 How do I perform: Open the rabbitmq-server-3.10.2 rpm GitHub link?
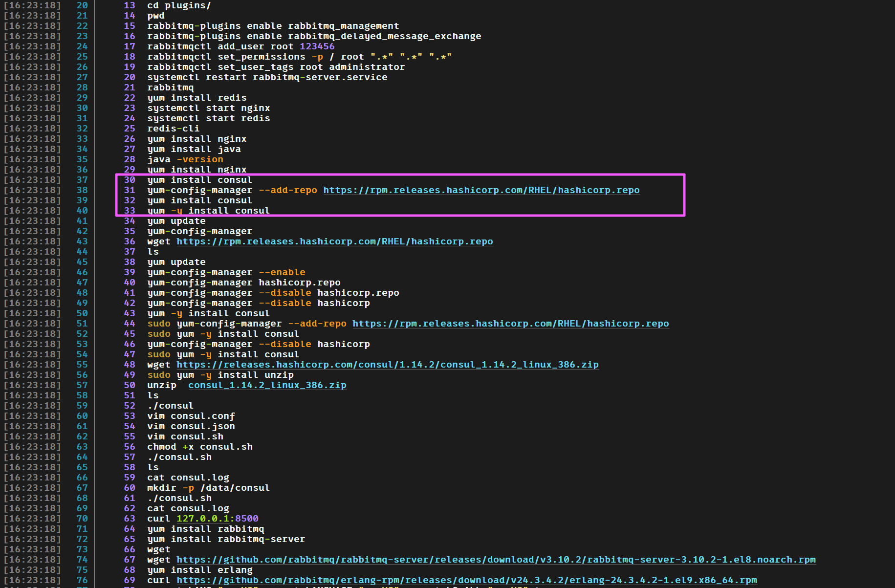click(496, 560)
